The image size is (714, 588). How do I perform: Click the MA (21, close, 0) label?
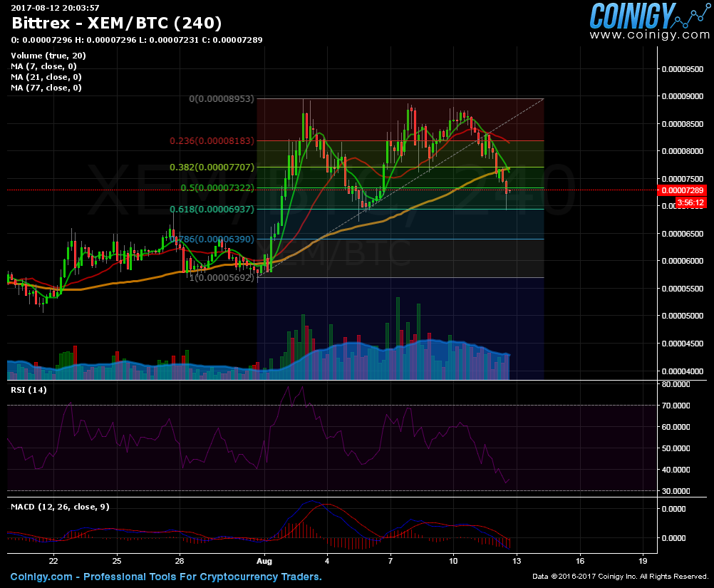click(x=46, y=77)
